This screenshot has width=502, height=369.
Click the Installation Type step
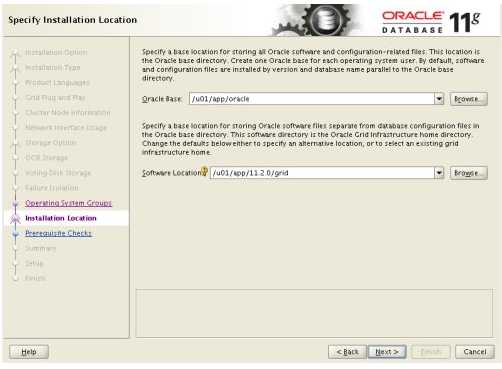pos(53,67)
